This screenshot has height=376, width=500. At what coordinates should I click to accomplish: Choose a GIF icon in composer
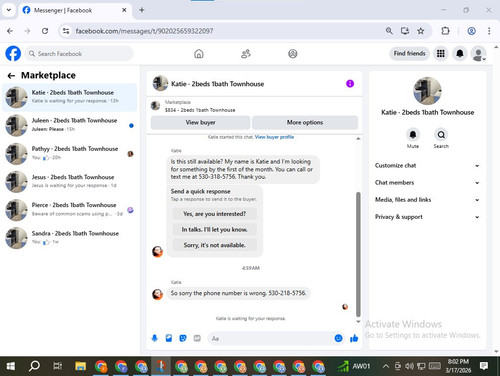(x=197, y=338)
